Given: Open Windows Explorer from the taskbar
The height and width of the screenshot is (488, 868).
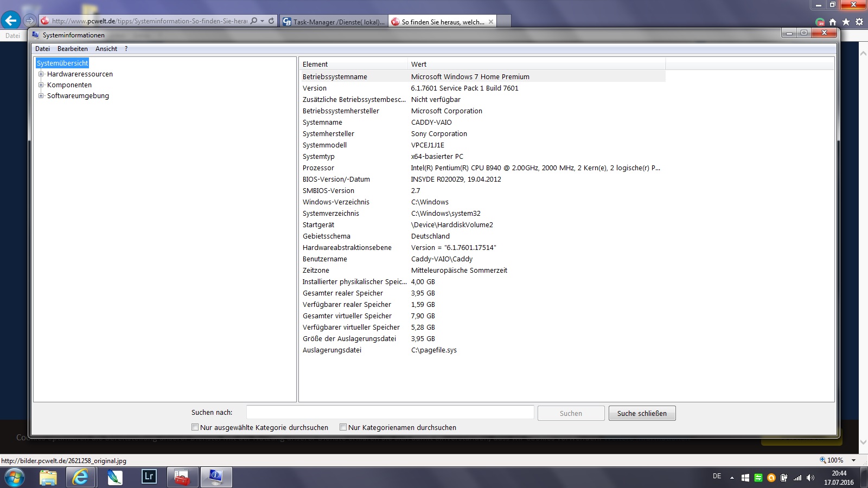Looking at the screenshot, I should (48, 478).
